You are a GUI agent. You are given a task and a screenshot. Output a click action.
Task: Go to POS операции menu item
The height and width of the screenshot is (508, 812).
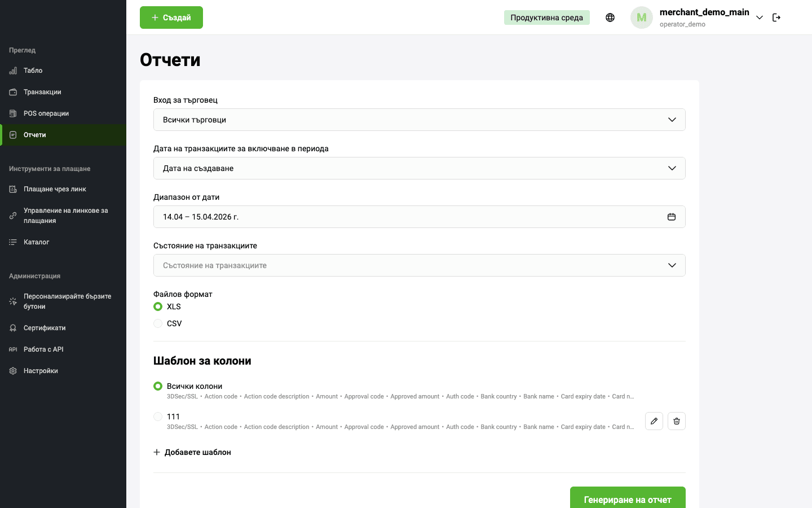[46, 113]
